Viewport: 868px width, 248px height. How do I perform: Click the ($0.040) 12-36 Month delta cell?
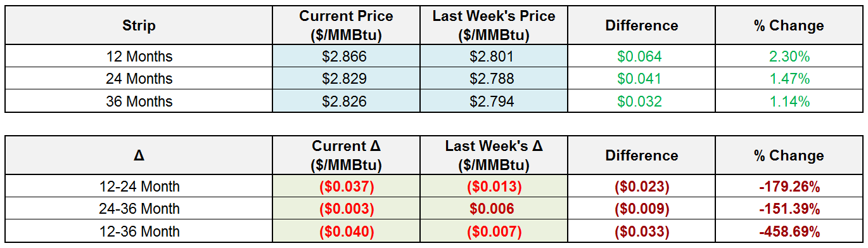(x=346, y=231)
